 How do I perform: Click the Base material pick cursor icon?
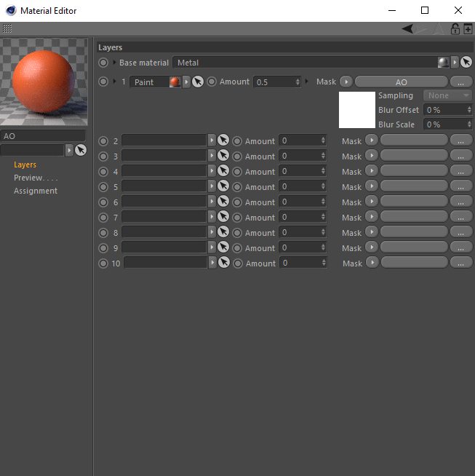[466, 63]
